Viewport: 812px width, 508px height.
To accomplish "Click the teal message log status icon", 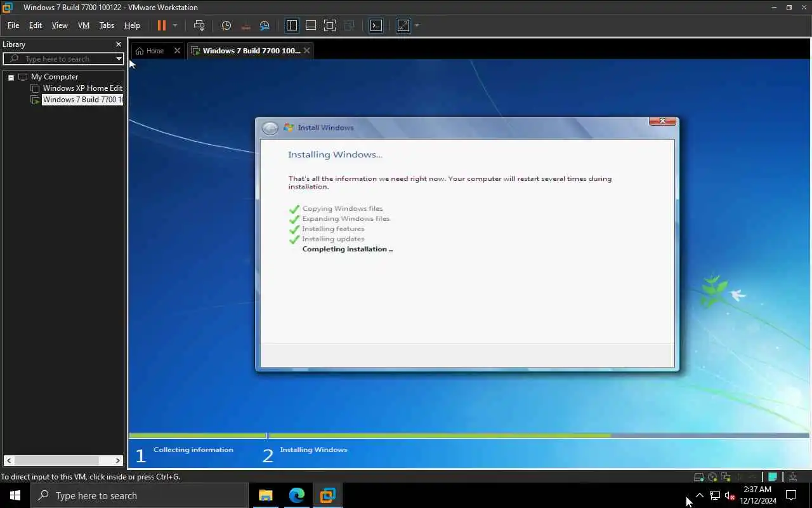I will tap(773, 477).
